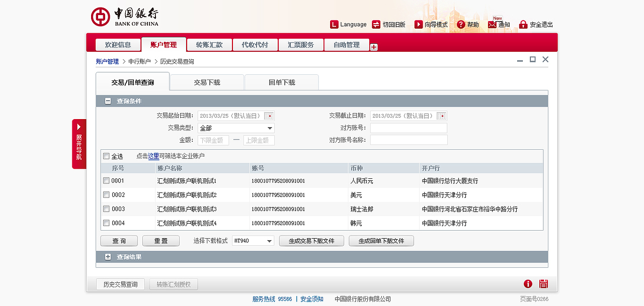Select checkbox beside 汇划测试账户联机测试3

[x=106, y=209]
